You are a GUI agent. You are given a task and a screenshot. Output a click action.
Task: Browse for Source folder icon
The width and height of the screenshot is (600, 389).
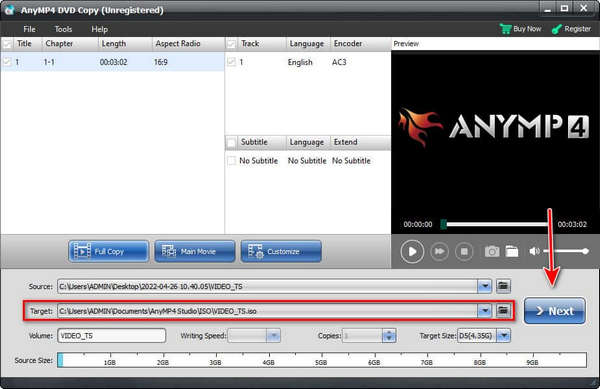[x=503, y=286]
